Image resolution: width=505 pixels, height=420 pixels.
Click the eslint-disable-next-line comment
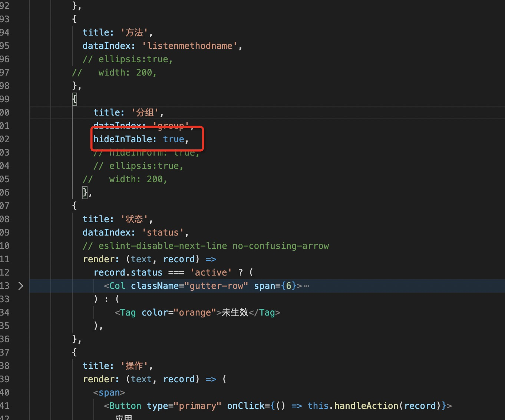206,246
